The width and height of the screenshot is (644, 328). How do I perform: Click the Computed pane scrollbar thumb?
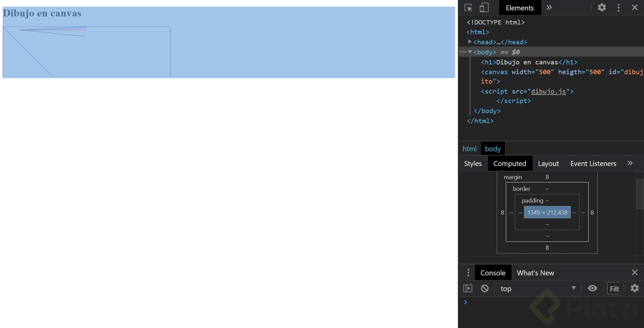click(x=640, y=194)
